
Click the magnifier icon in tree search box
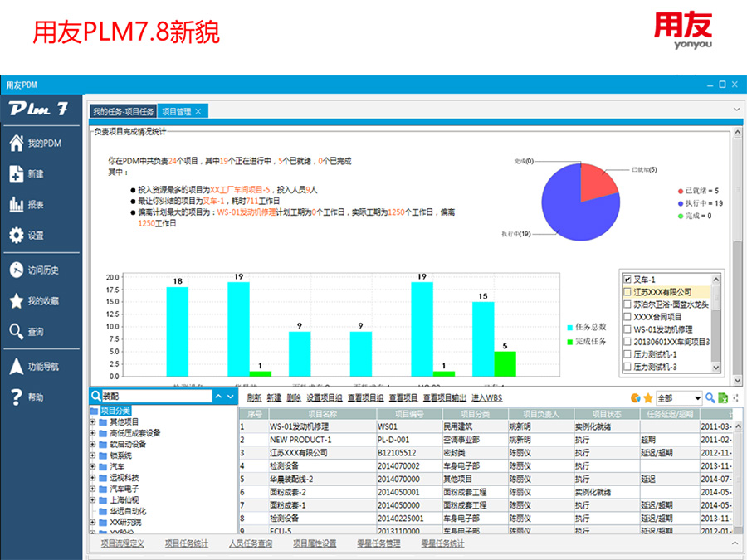point(95,397)
